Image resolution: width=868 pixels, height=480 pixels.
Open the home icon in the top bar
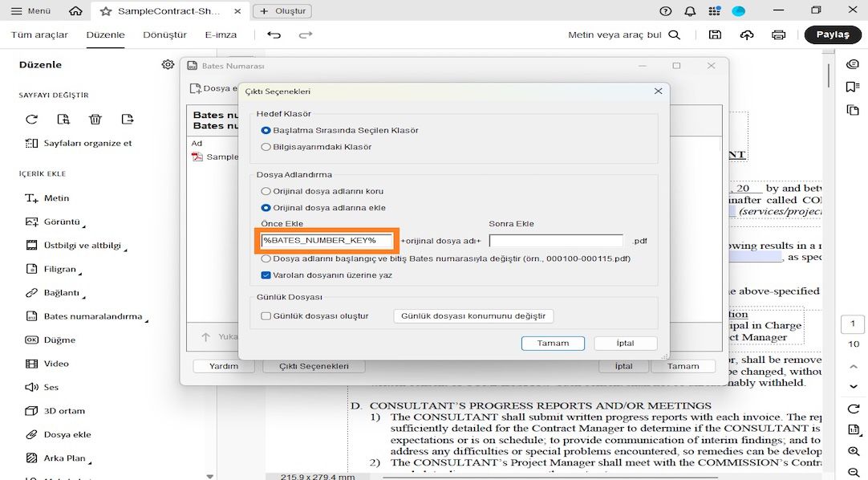(x=76, y=11)
